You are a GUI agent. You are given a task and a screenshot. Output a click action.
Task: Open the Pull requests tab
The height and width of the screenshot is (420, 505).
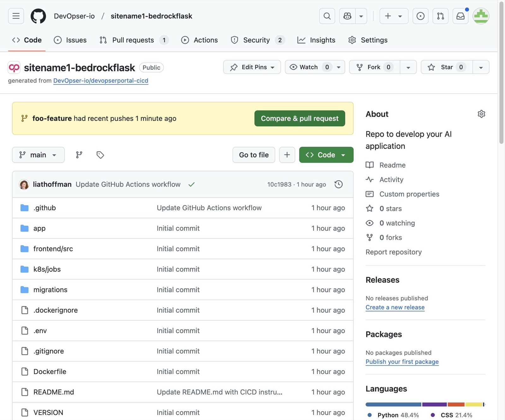point(134,40)
